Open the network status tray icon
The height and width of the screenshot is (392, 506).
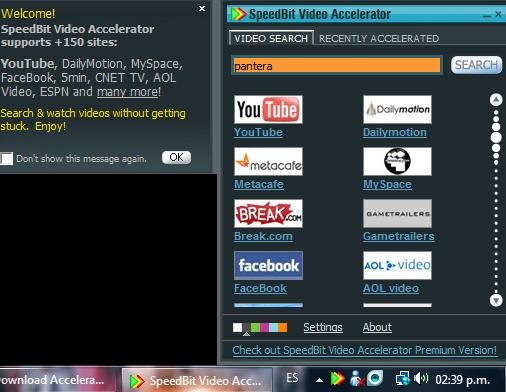click(x=402, y=379)
